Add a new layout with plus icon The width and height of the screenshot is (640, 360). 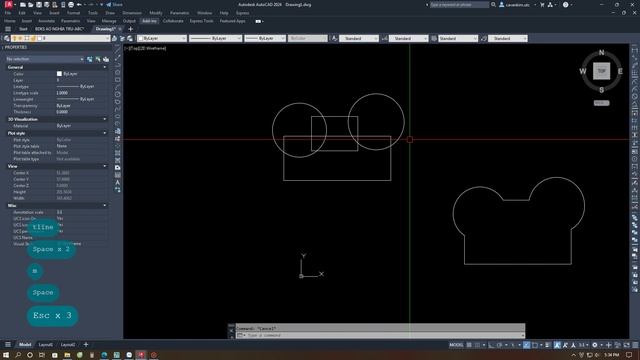coord(86,344)
